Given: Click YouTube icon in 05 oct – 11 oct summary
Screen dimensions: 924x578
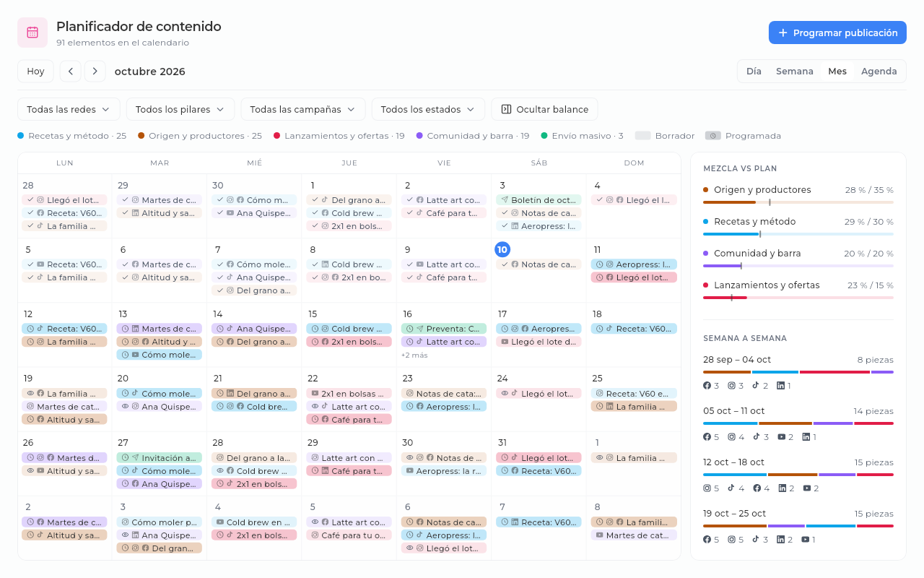Looking at the screenshot, I should click(x=780, y=437).
